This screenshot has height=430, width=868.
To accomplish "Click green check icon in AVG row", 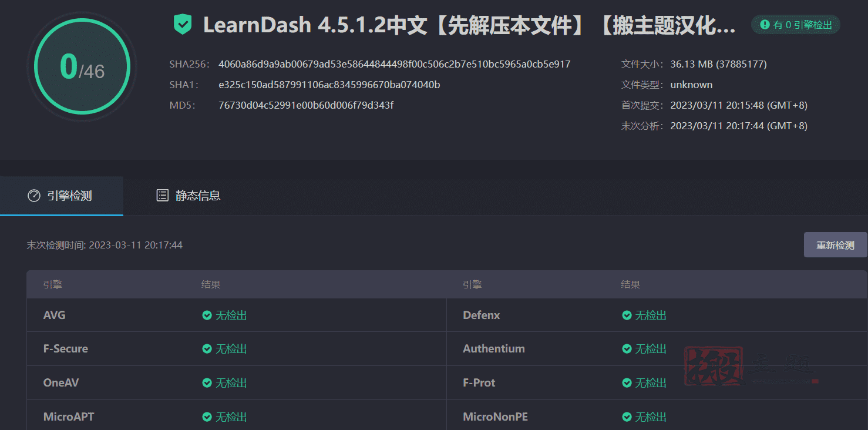I will tap(207, 315).
